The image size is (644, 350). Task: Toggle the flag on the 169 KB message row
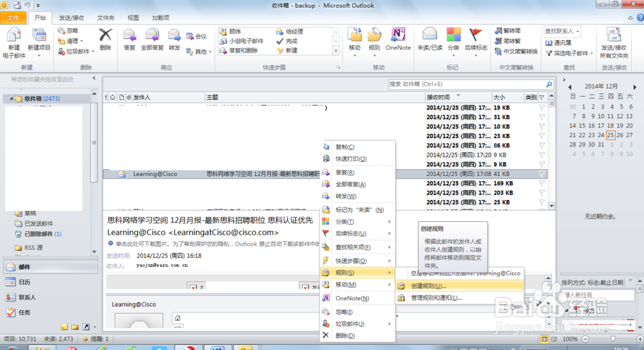pos(542,184)
